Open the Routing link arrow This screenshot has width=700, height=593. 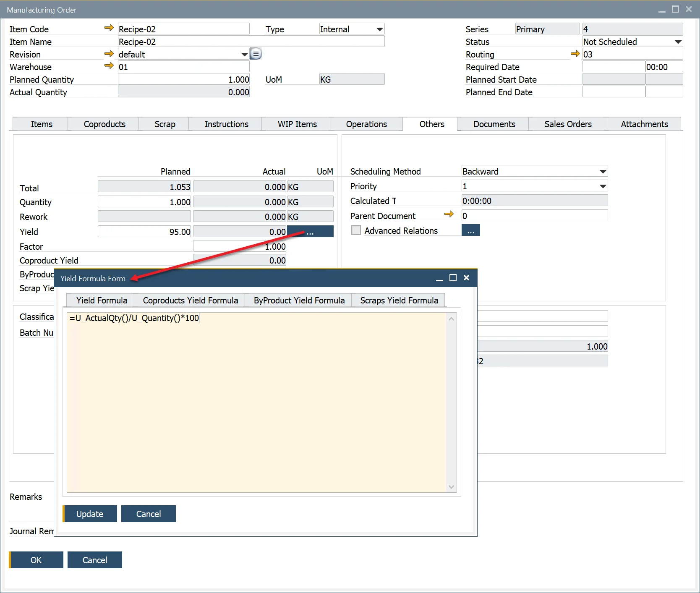point(575,54)
